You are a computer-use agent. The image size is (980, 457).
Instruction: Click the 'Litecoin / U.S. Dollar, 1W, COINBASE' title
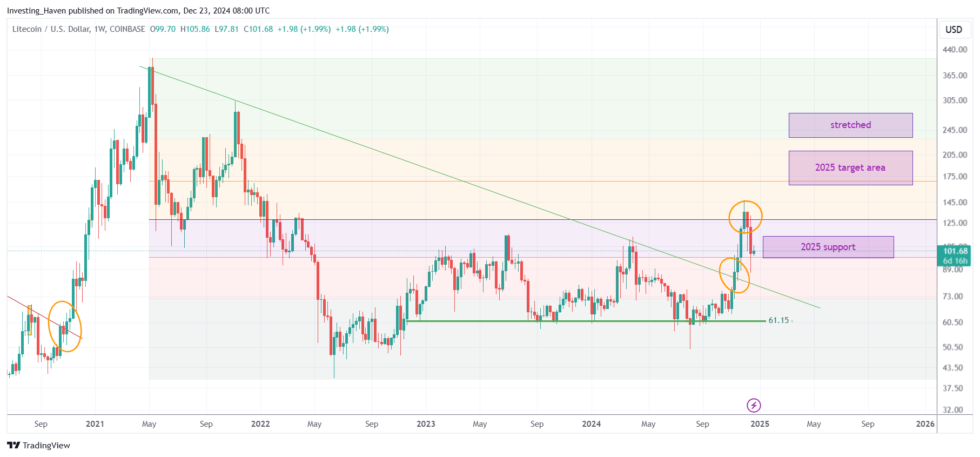coord(79,29)
